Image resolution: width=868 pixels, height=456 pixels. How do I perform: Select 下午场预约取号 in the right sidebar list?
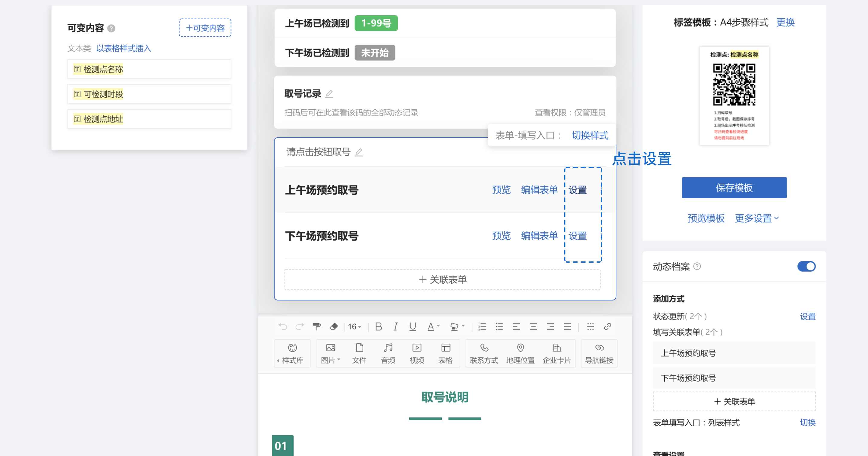734,378
